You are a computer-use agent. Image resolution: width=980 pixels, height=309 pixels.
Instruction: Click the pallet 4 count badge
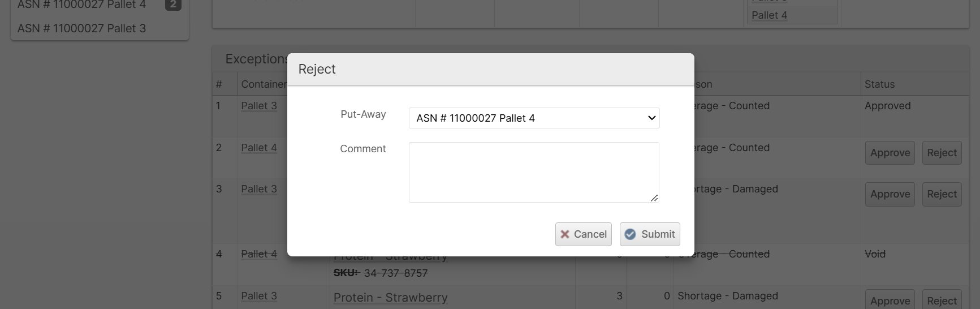click(x=173, y=5)
